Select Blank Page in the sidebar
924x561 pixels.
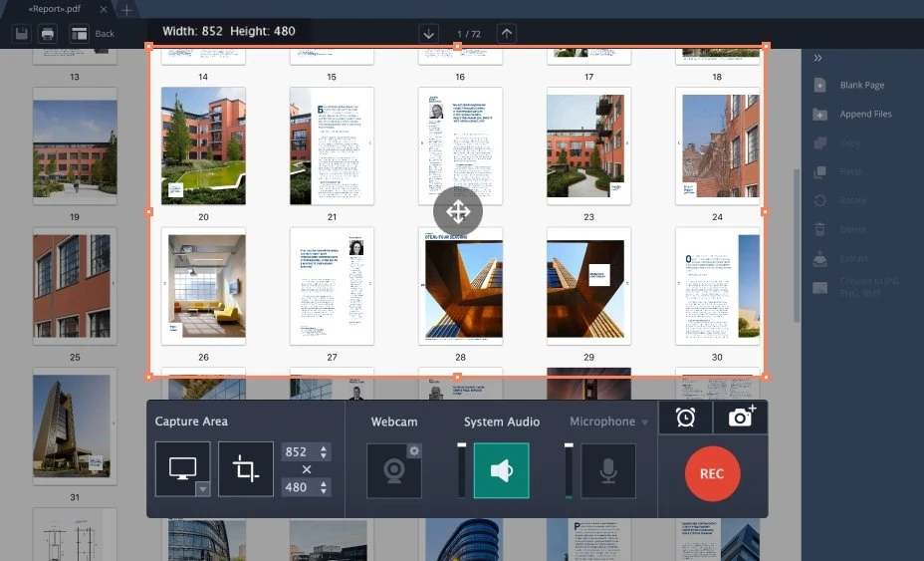(x=861, y=86)
